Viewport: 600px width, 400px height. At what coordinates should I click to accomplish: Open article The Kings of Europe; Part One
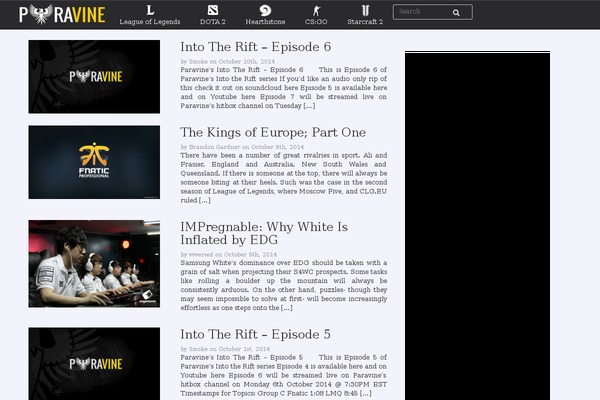click(273, 132)
